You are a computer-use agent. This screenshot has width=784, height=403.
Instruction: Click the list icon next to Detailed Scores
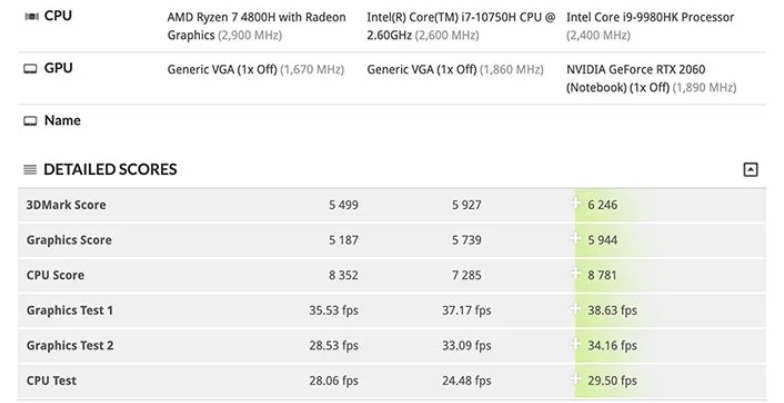tap(30, 170)
